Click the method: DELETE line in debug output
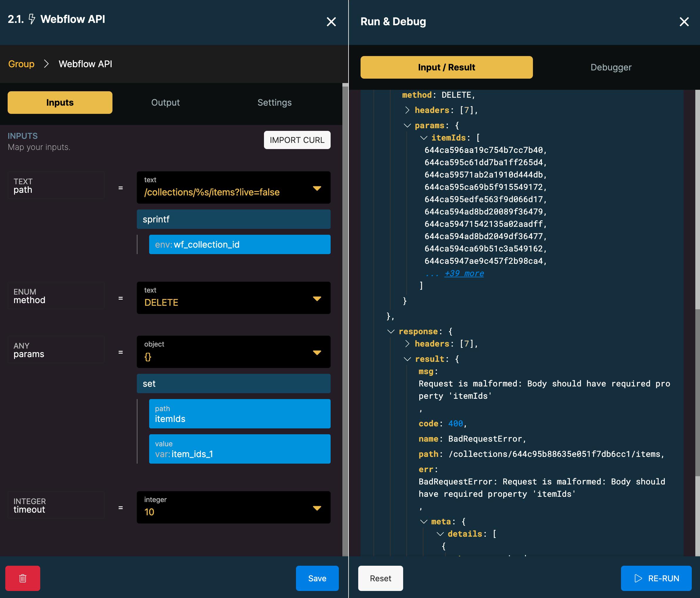The image size is (700, 598). (x=438, y=95)
